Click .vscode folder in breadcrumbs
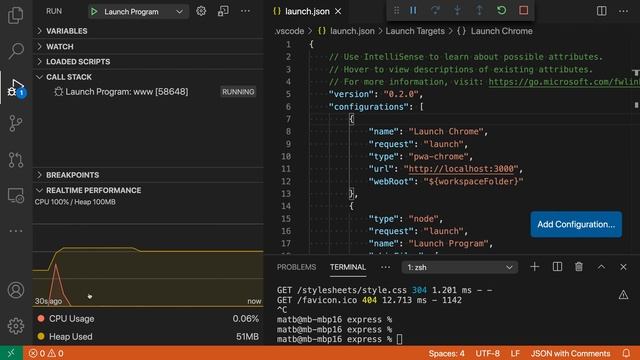 coord(289,31)
